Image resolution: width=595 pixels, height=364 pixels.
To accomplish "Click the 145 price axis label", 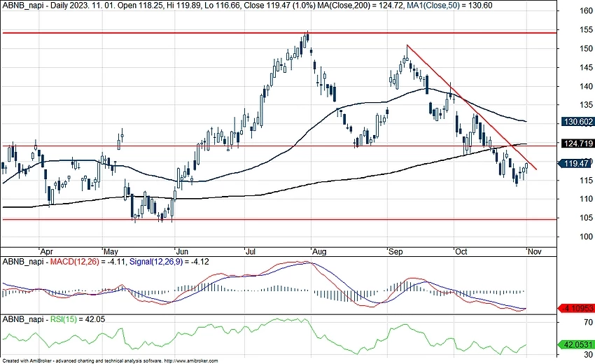I will [x=587, y=68].
